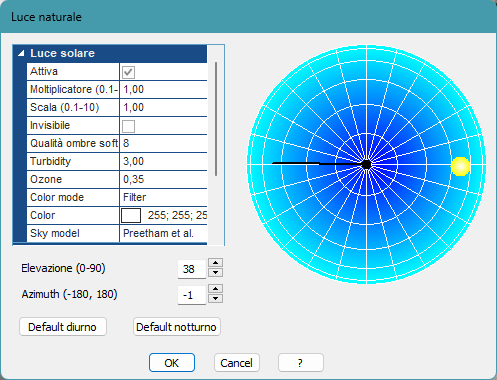Viewport: 497px width, 380px height.
Task: Click the Elevazione field showing 38
Action: coord(192,269)
